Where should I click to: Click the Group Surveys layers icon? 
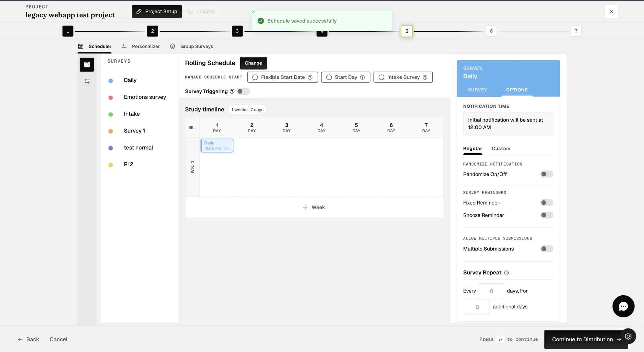pyautogui.click(x=172, y=46)
